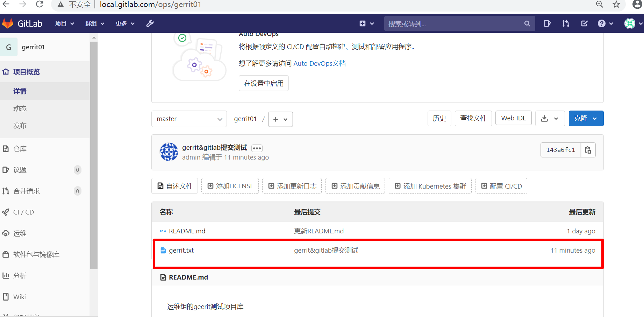Click the search magnifier icon in search box
The height and width of the screenshot is (317, 644).
pos(527,23)
